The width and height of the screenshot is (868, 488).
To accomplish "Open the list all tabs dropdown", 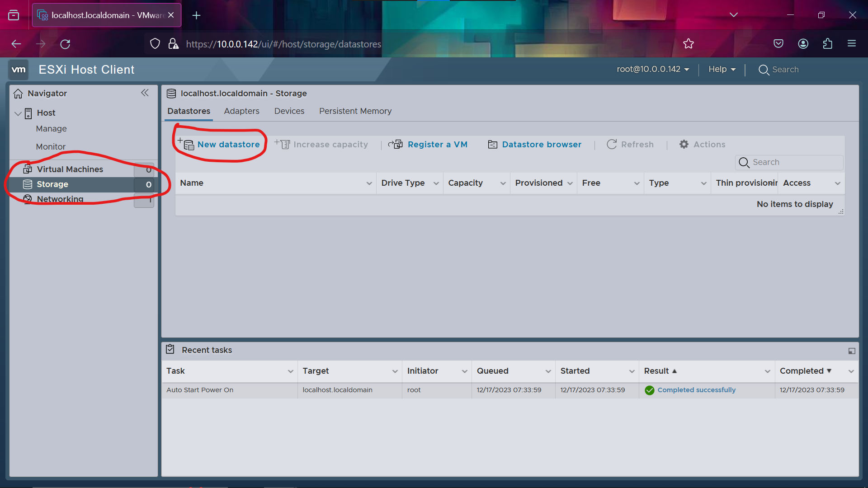I will (734, 15).
